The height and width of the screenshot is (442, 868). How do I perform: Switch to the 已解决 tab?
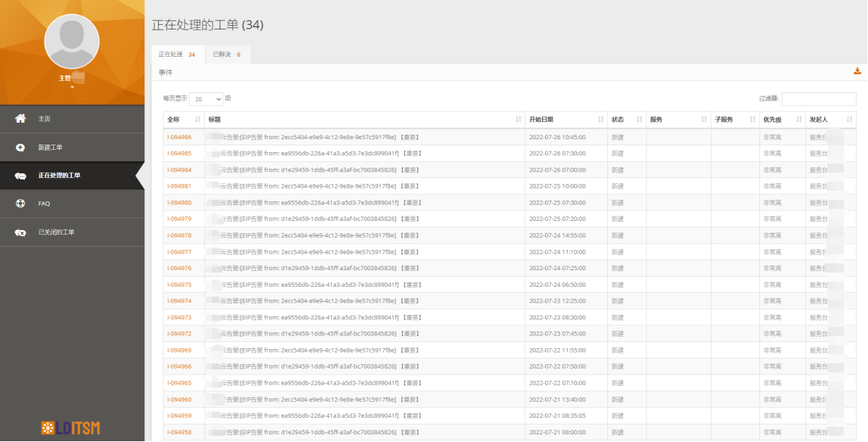pyautogui.click(x=227, y=54)
